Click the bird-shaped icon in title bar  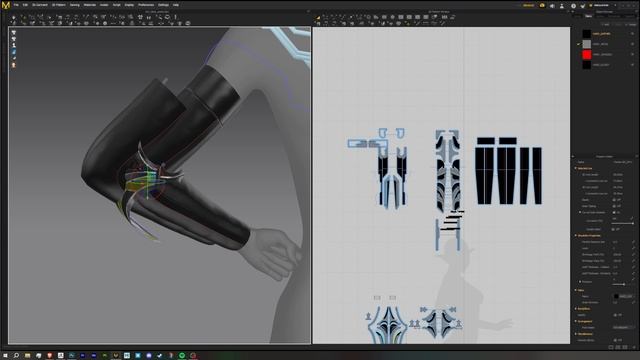click(x=582, y=6)
